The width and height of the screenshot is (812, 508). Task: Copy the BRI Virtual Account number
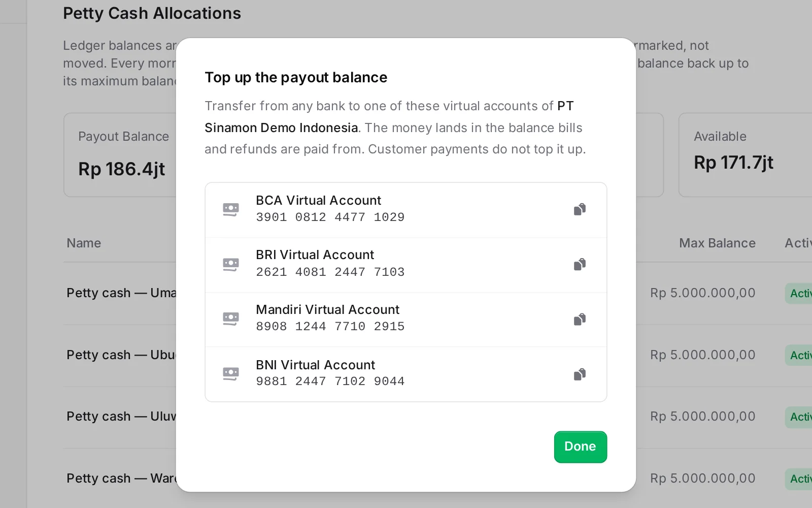point(580,264)
